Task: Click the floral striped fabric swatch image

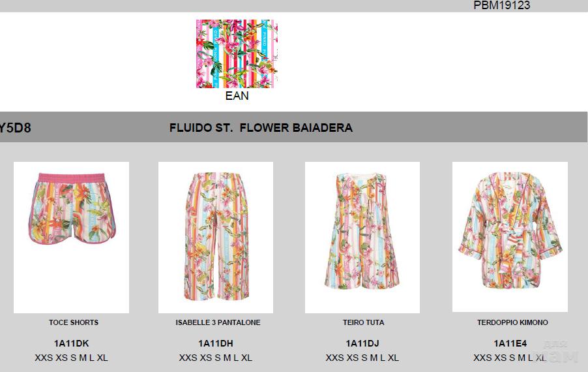Action: [237, 54]
